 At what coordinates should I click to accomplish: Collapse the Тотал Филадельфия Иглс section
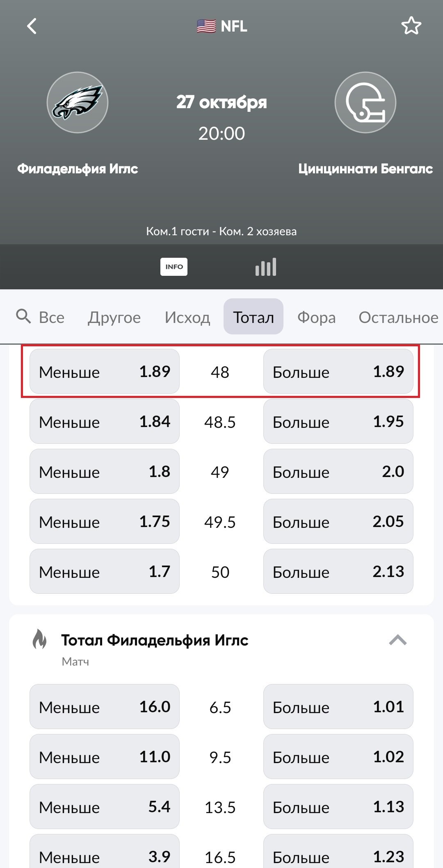point(397,640)
